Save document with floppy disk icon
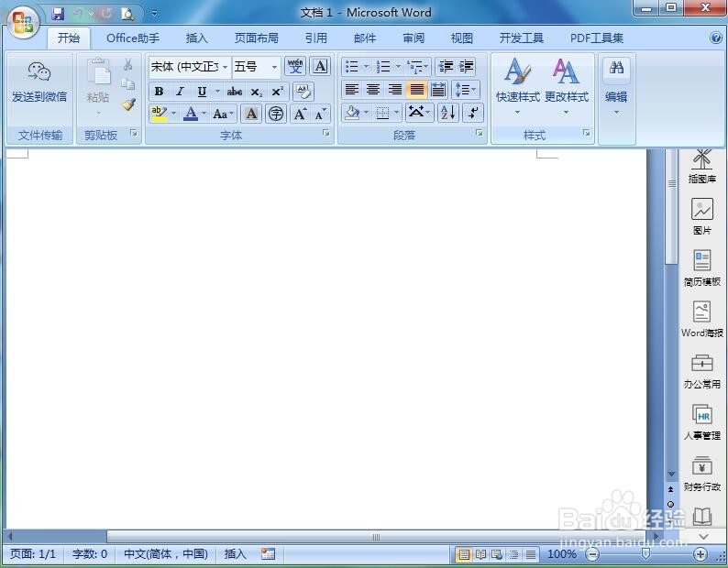The height and width of the screenshot is (568, 728). (58, 14)
